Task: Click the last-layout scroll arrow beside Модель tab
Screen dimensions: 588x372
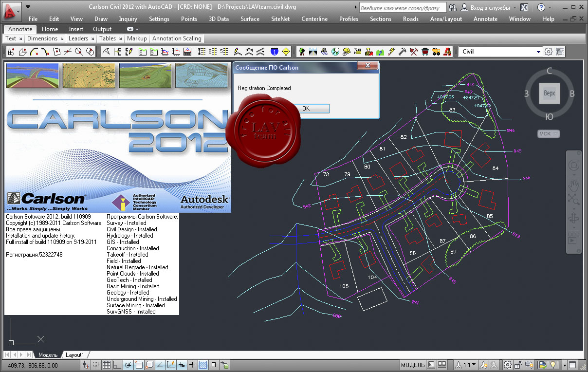Action: pyautogui.click(x=29, y=355)
